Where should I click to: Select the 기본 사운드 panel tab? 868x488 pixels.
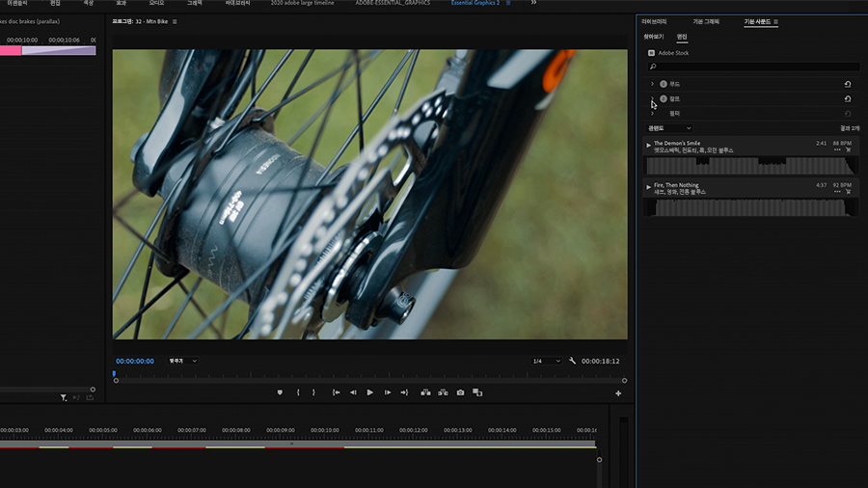coord(757,21)
